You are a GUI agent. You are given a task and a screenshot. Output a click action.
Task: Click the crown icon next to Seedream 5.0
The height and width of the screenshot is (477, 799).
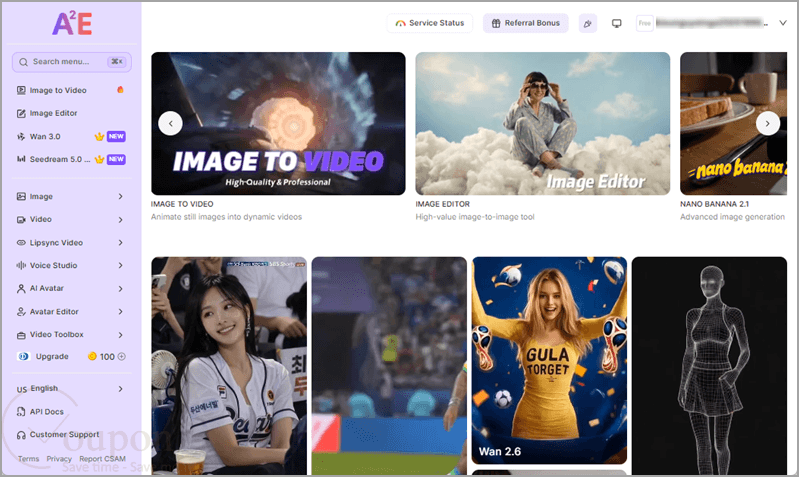coord(99,160)
